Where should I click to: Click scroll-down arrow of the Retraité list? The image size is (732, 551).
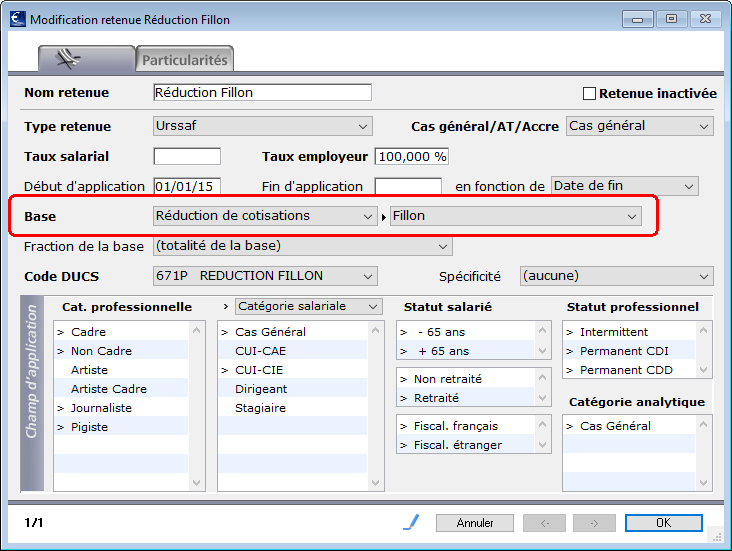pyautogui.click(x=542, y=398)
